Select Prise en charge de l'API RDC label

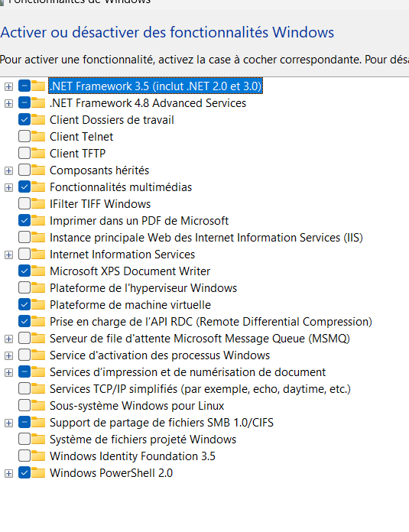pyautogui.click(x=211, y=322)
